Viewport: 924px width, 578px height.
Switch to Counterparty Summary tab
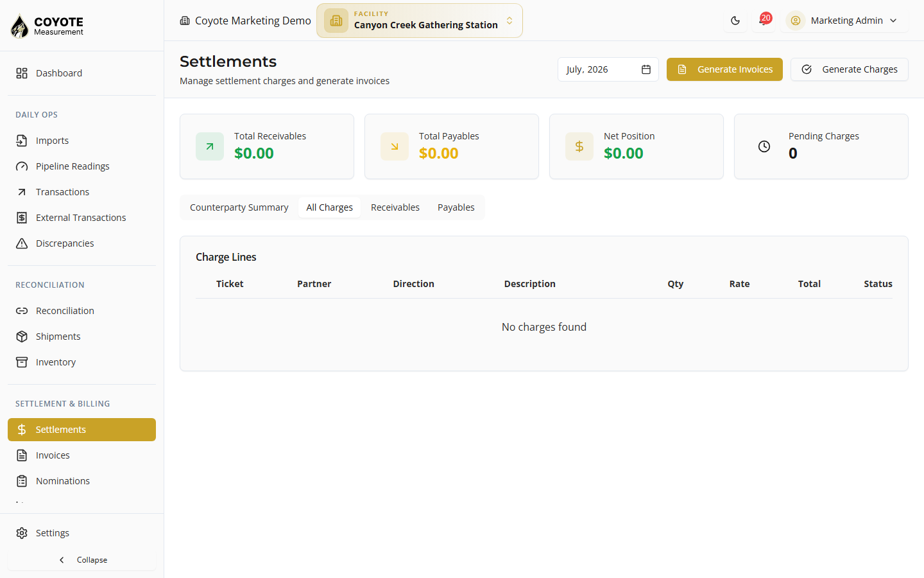(239, 207)
